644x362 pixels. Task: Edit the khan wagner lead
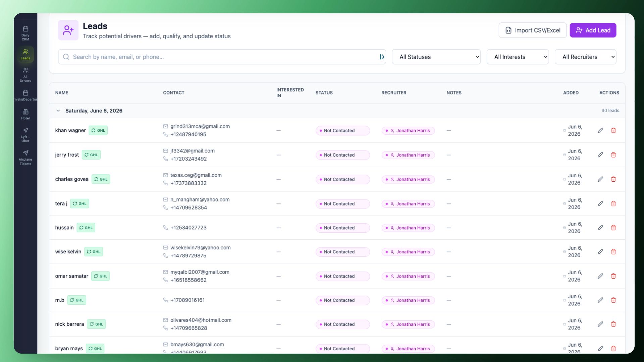pyautogui.click(x=600, y=130)
